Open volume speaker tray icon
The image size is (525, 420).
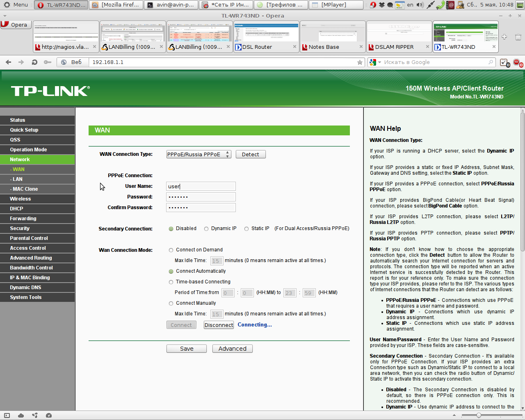click(420, 5)
